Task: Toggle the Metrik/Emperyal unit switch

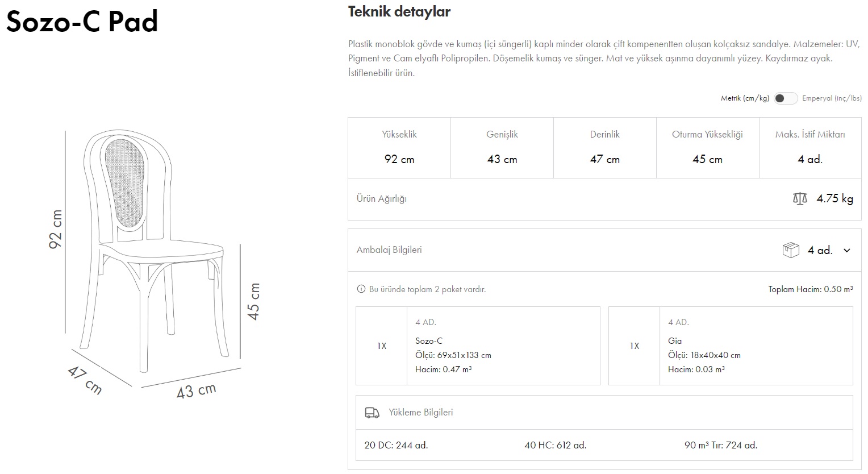Action: pyautogui.click(x=786, y=98)
